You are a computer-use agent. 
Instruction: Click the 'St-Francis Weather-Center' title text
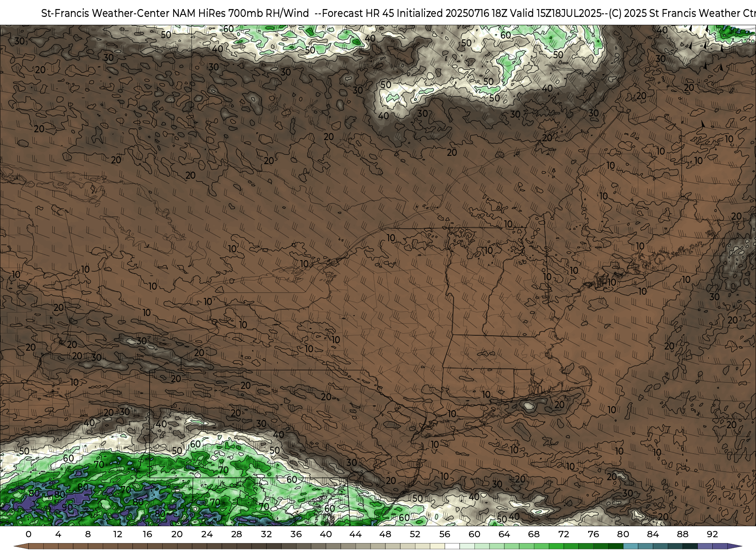106,13
